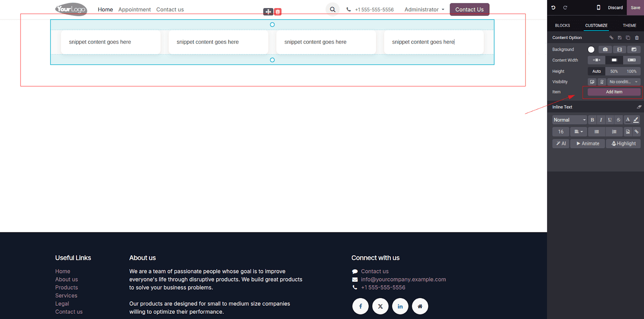Click the LinkedIn social icon
This screenshot has width=644, height=319.
point(400,307)
